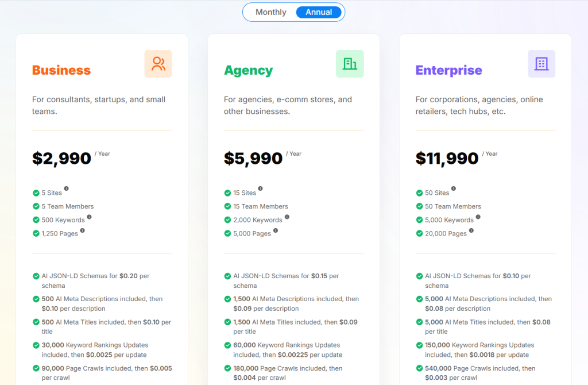Open info tooltip next to 500 Keywords
Viewport: 588px width, 385px height.
click(x=89, y=217)
